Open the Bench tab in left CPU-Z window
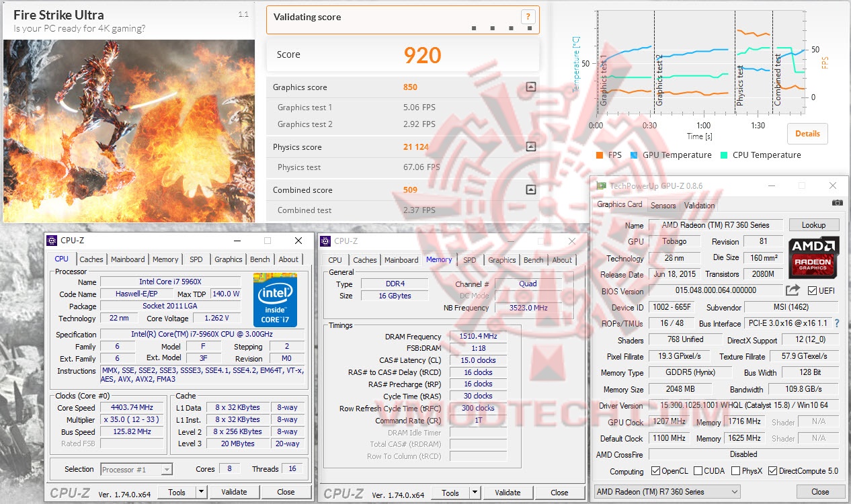This screenshot has width=851, height=504. pyautogui.click(x=260, y=259)
